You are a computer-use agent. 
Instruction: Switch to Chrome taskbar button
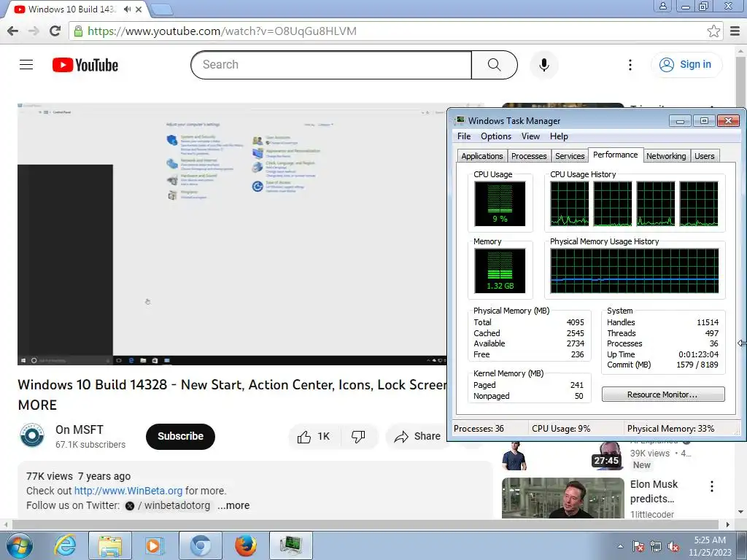[x=201, y=545]
